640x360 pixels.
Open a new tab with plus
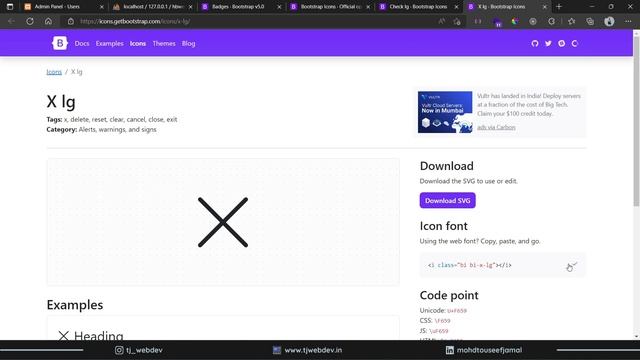pyautogui.click(x=559, y=7)
